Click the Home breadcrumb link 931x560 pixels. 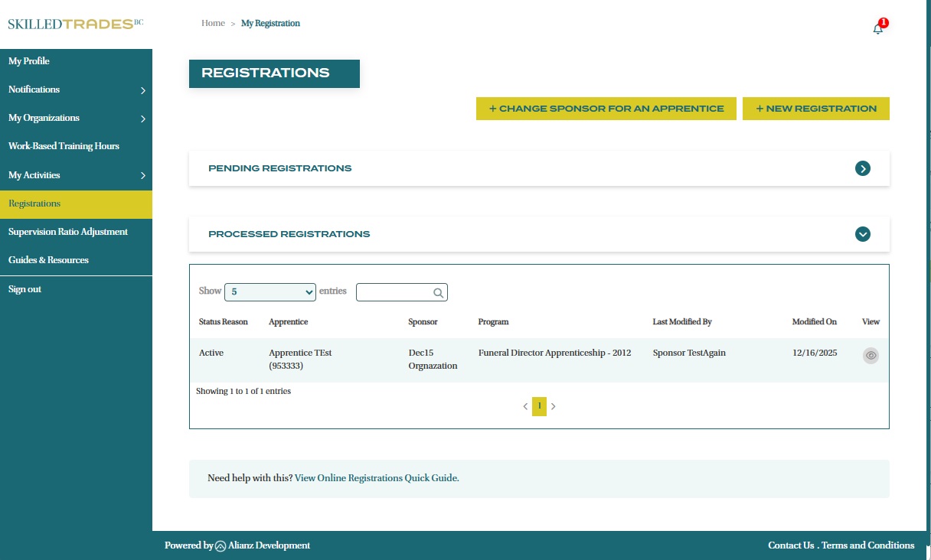point(213,24)
